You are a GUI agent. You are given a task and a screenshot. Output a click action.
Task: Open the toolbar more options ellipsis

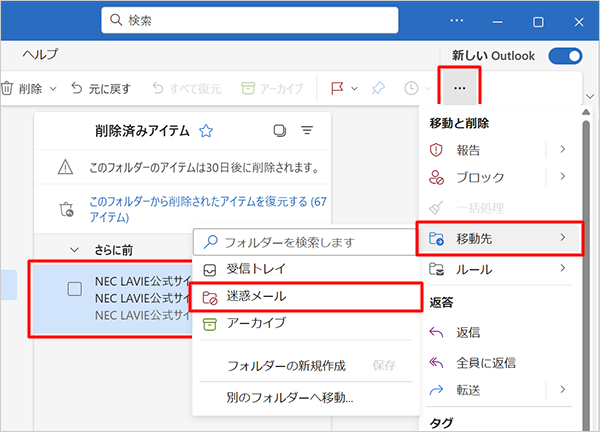[459, 88]
